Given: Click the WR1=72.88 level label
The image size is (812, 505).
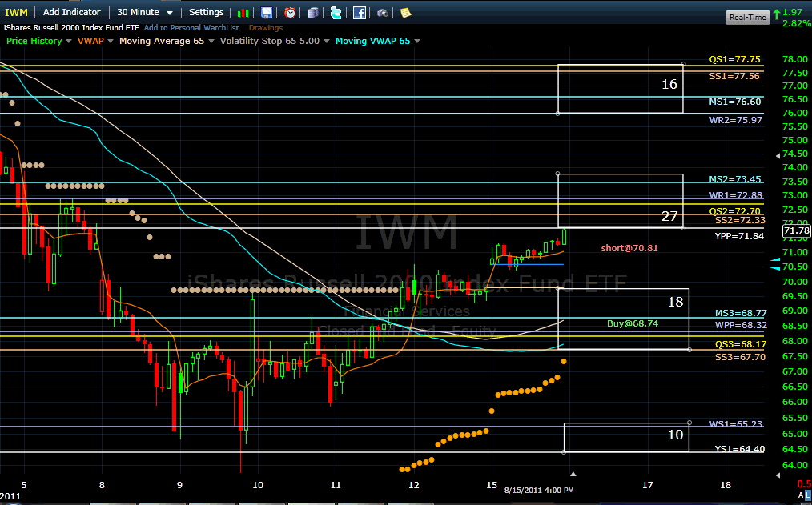Looking at the screenshot, I should coord(735,195).
